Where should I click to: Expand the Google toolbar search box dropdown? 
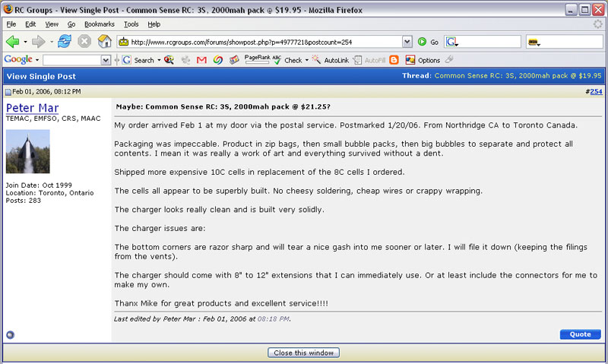pos(106,60)
